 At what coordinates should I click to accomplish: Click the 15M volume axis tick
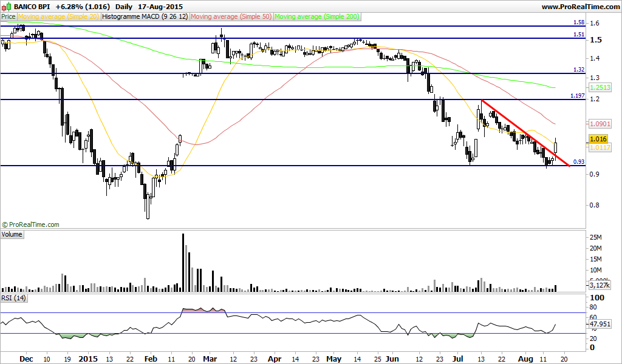pyautogui.click(x=596, y=260)
